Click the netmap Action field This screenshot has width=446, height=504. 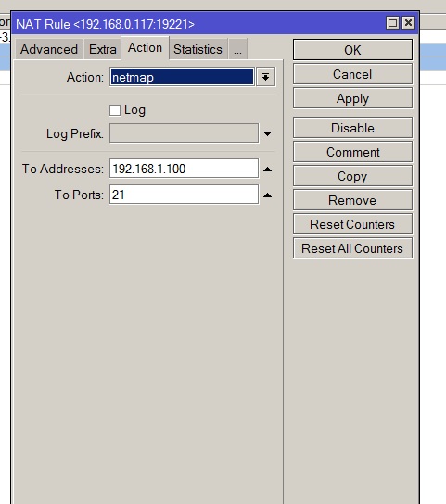click(x=182, y=77)
